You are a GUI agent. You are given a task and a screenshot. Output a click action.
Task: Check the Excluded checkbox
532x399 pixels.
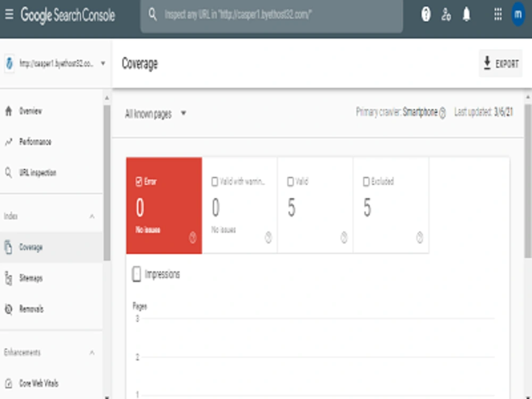point(366,181)
